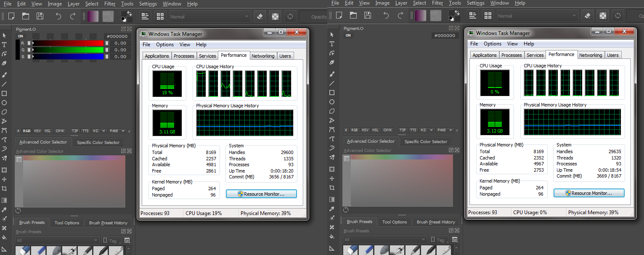Open the Filter menu in left Krita
Viewport: 644px width, 255px height.
(x=110, y=4)
